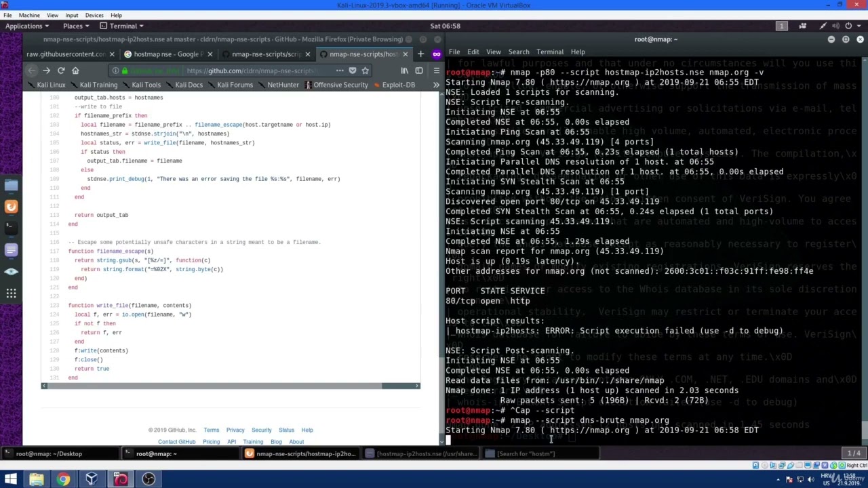The image size is (868, 488).
Task: Open OBS Studio from Windows taskbar
Action: pos(149,479)
